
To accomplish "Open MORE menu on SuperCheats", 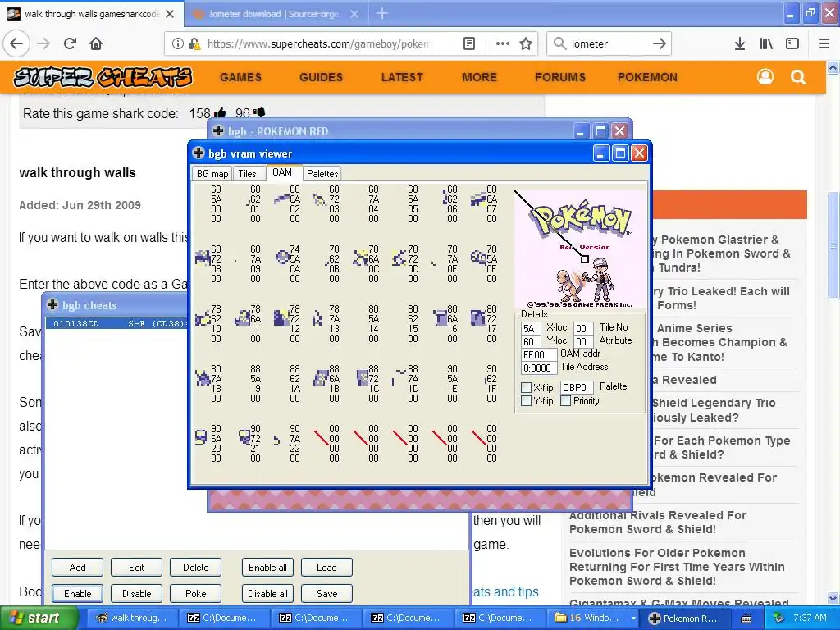I will click(x=479, y=77).
